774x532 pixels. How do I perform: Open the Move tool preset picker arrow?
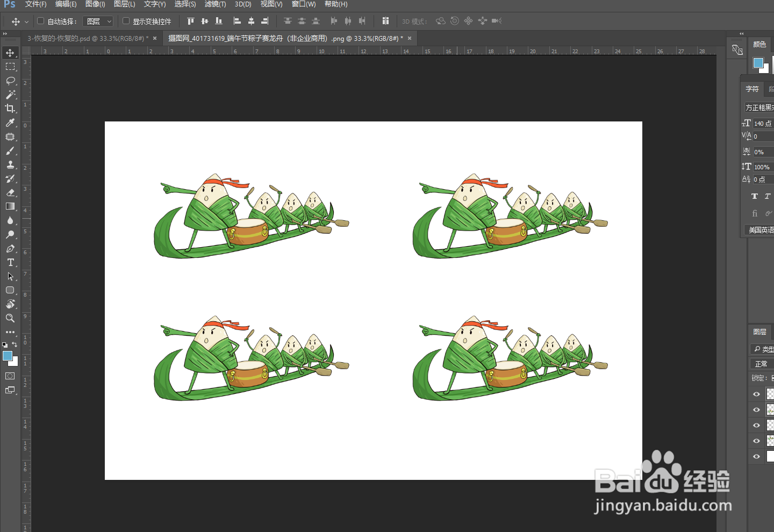click(26, 22)
